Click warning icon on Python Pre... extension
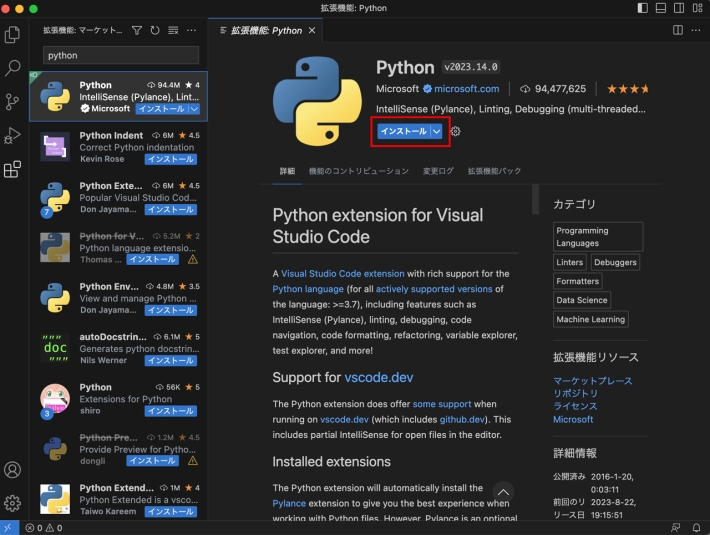The width and height of the screenshot is (710, 535). [x=192, y=461]
